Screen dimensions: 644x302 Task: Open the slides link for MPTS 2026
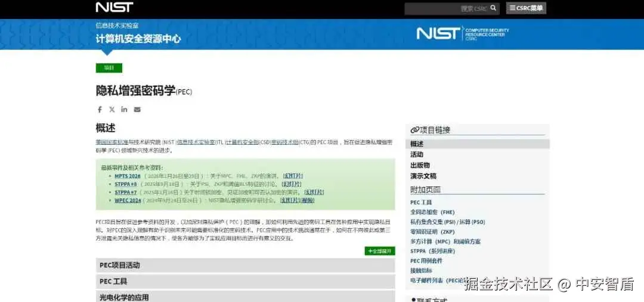292,176
